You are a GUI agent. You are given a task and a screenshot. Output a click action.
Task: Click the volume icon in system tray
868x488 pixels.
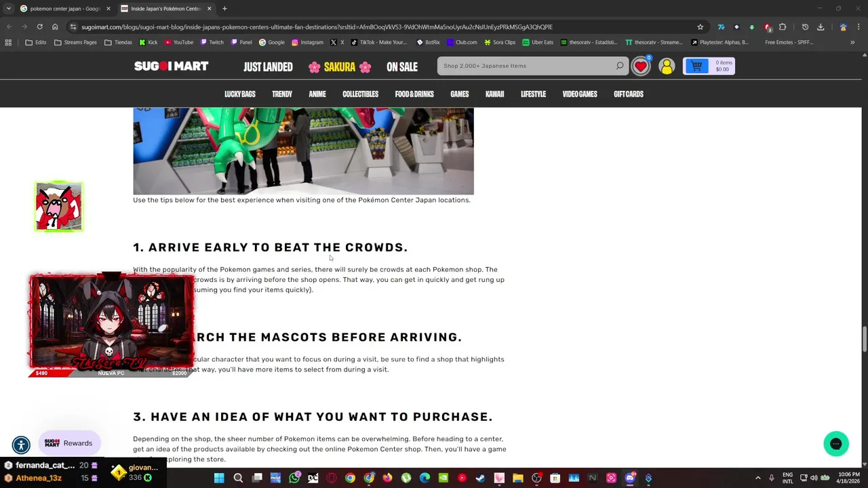pos(814,479)
